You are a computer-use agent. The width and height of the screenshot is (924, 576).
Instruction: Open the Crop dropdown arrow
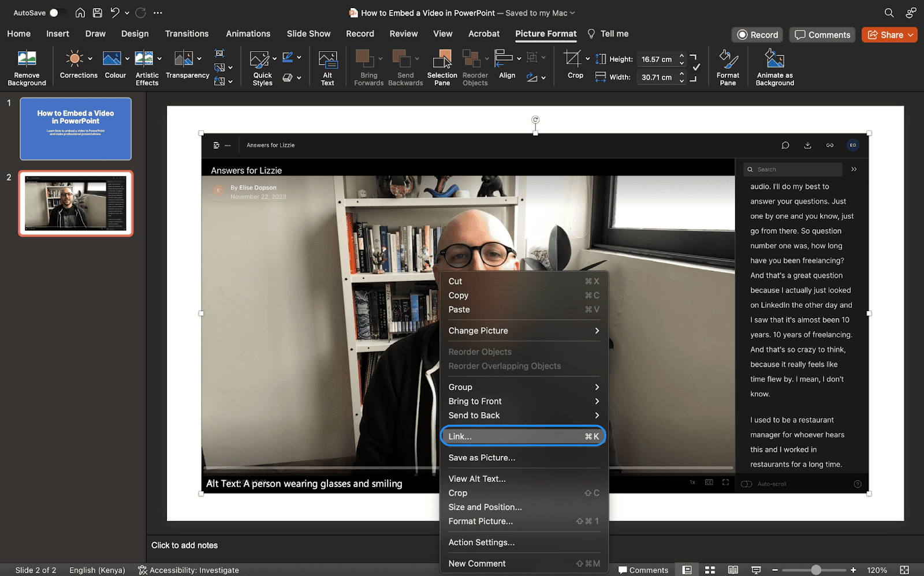pos(588,59)
